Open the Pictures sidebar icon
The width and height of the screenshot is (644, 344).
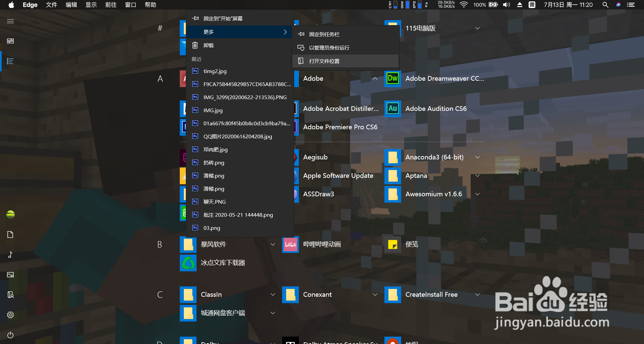coord(10,275)
